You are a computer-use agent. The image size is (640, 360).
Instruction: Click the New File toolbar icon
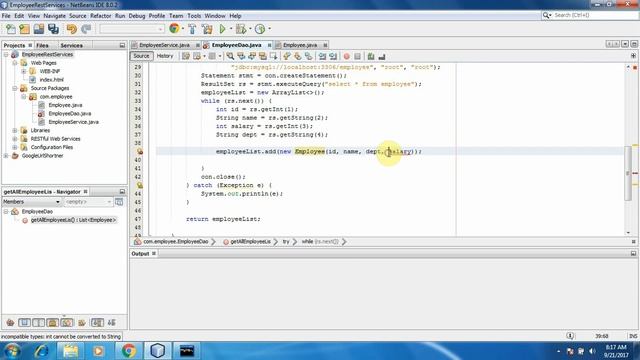(11, 29)
